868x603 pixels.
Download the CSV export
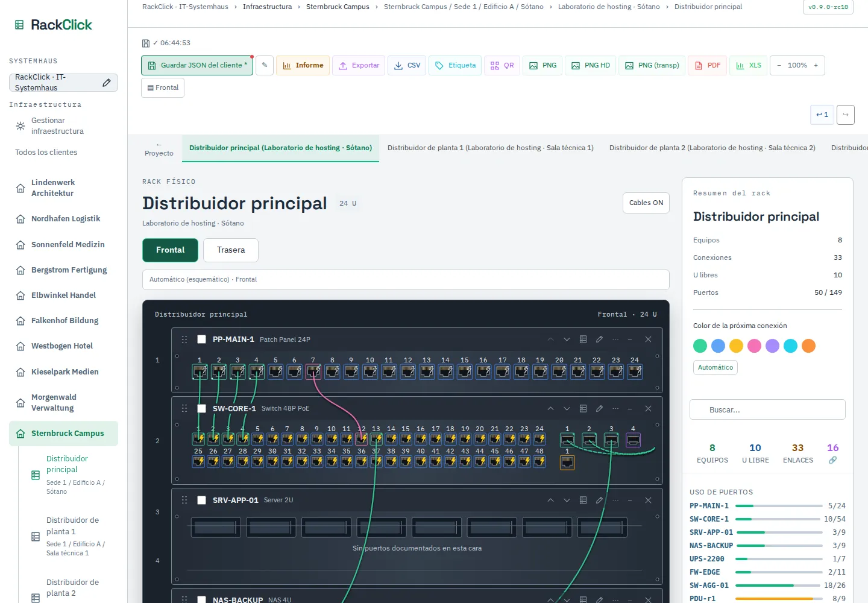(407, 65)
